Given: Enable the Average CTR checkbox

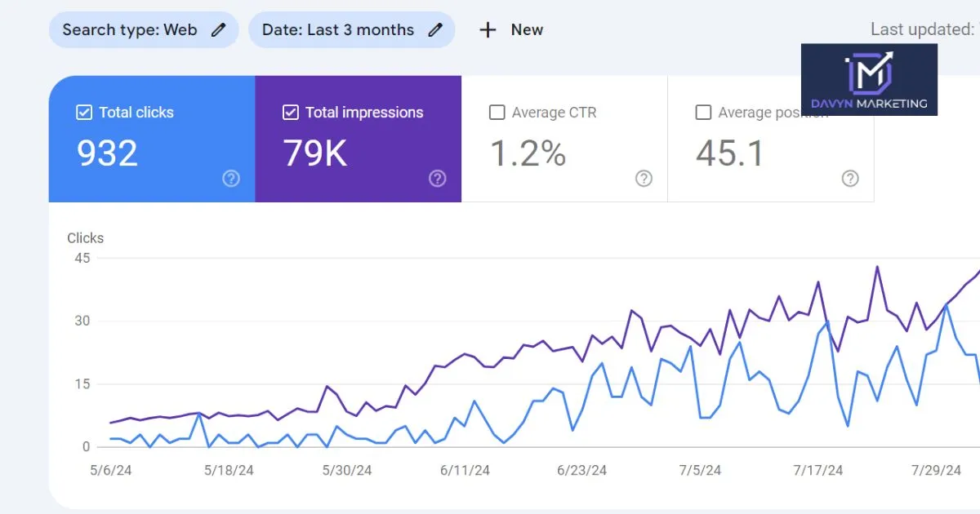Looking at the screenshot, I should click(497, 113).
